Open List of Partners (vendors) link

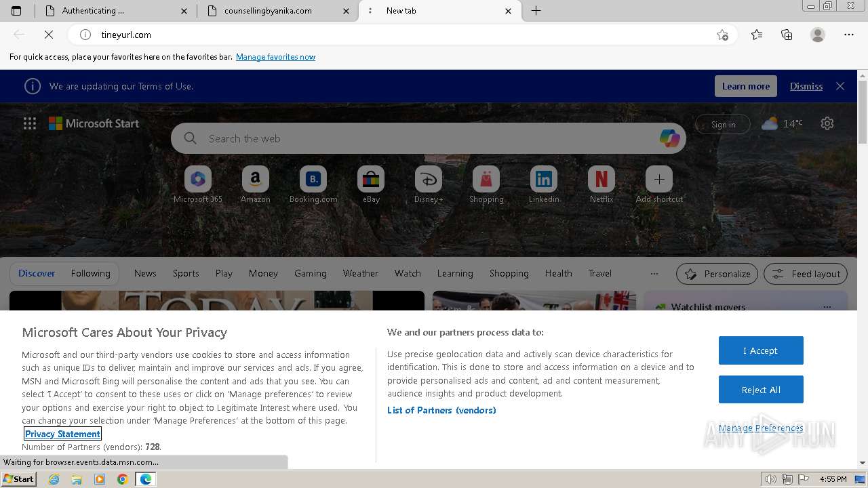pyautogui.click(x=441, y=410)
